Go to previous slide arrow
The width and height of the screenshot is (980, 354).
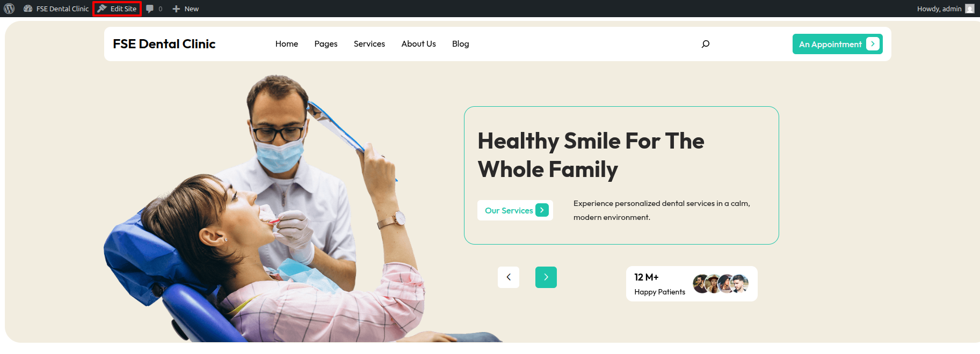tap(509, 277)
